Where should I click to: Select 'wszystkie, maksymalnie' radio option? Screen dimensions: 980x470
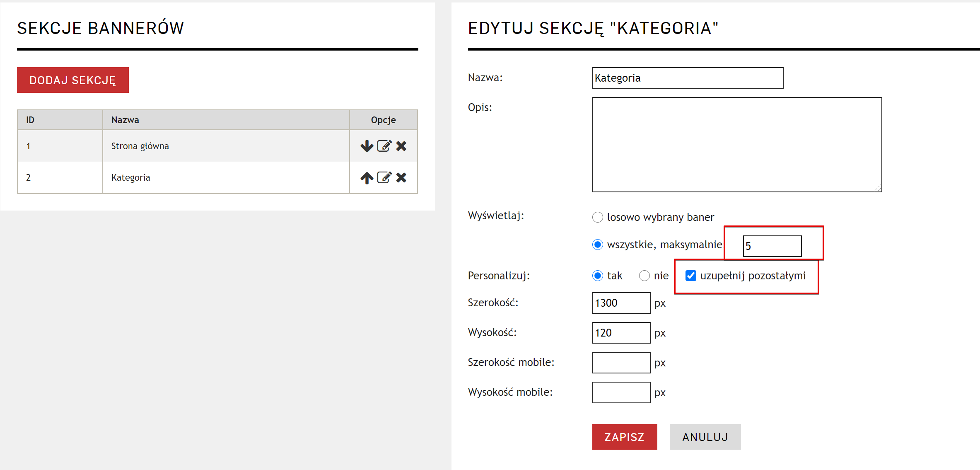tap(597, 245)
